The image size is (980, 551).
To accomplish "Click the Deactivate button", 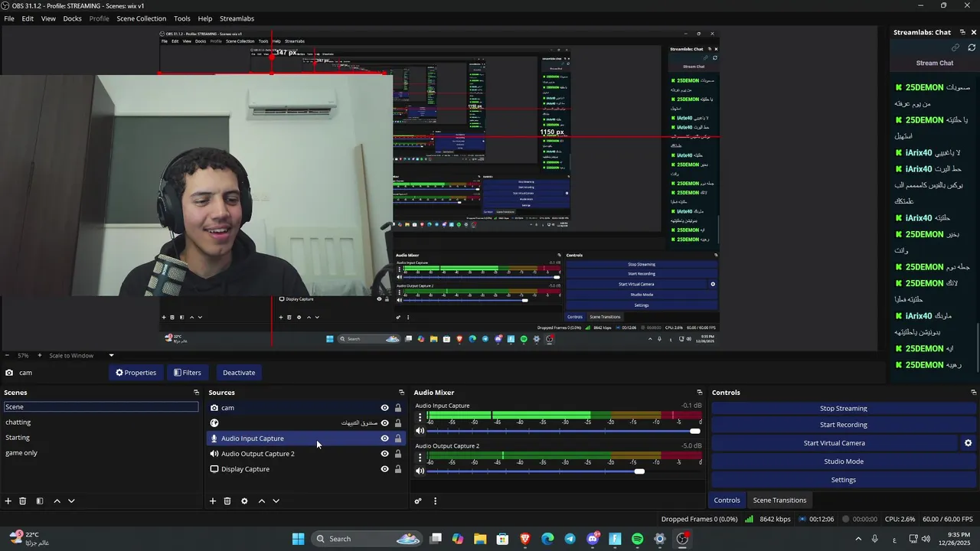I will 239,373.
